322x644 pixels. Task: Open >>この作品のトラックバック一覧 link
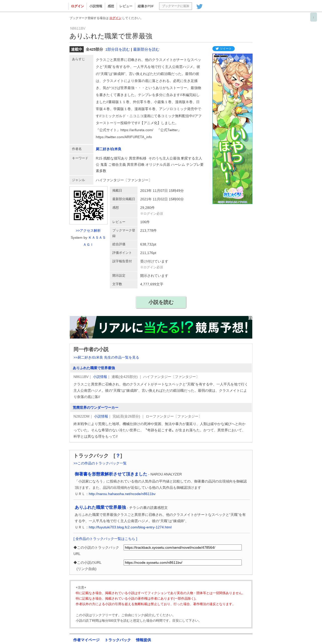point(100,463)
